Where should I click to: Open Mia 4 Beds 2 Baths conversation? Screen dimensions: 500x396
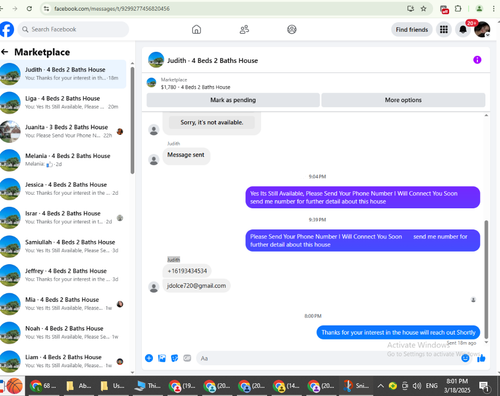click(x=63, y=304)
